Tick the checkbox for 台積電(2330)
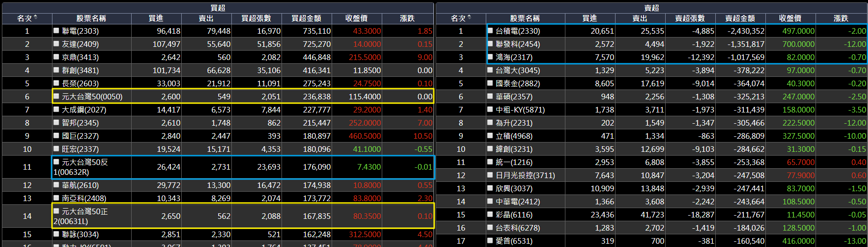Image resolution: width=868 pixels, height=247 pixels. [490, 30]
